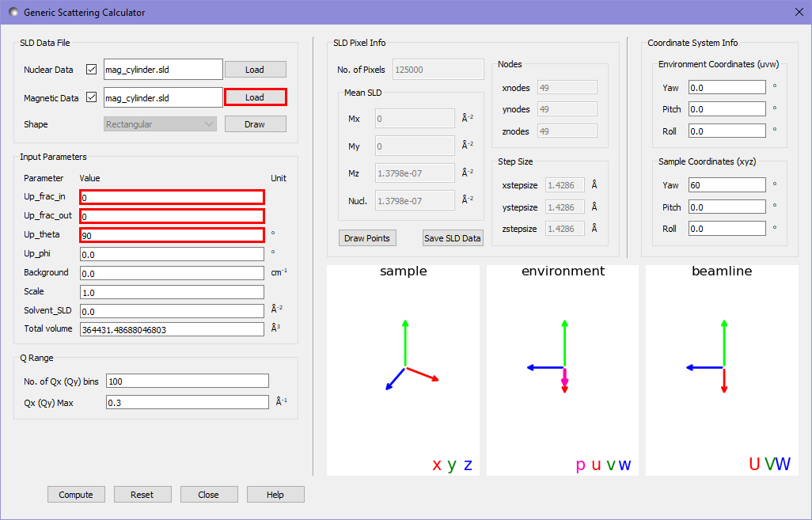
Task: Click Load next to Nuclear Data
Action: 255,69
